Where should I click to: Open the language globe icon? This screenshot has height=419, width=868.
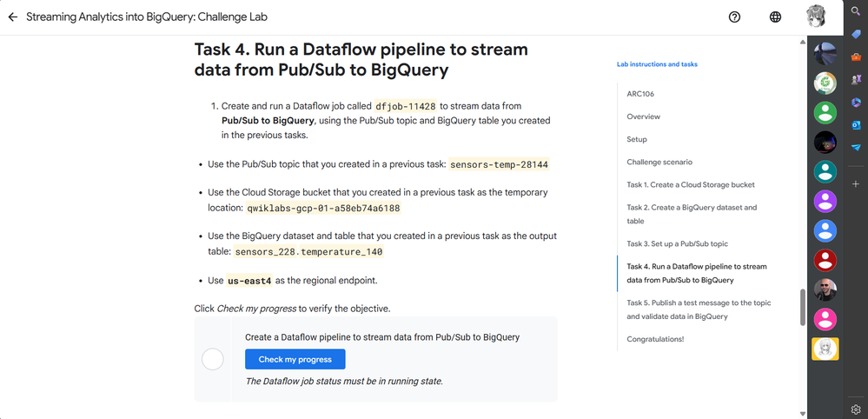[776, 17]
